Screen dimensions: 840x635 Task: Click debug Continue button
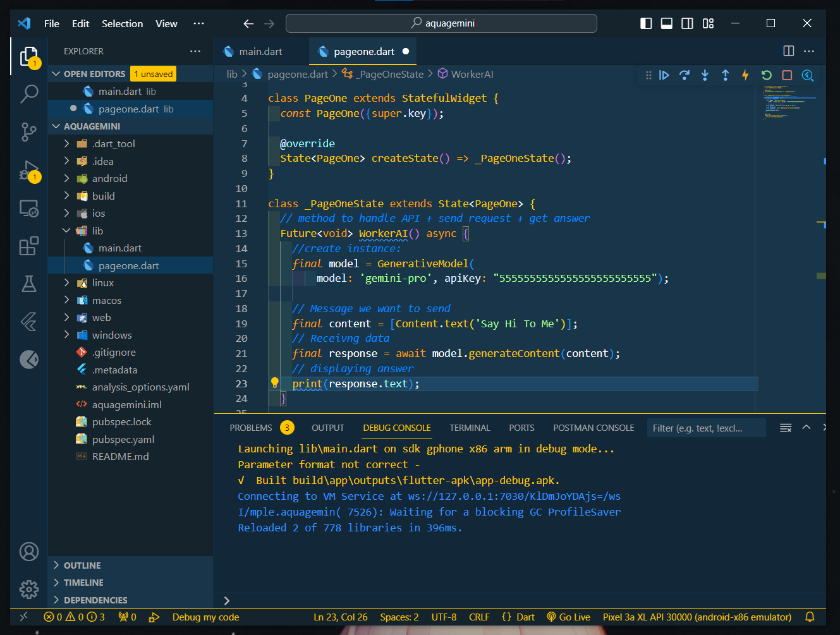pyautogui.click(x=664, y=75)
